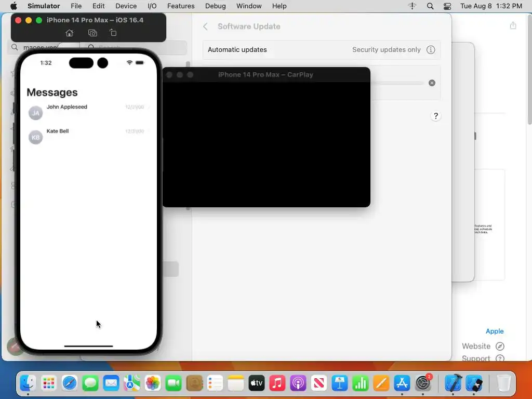
Task: Open the Simulator app menu
Action: click(x=44, y=6)
